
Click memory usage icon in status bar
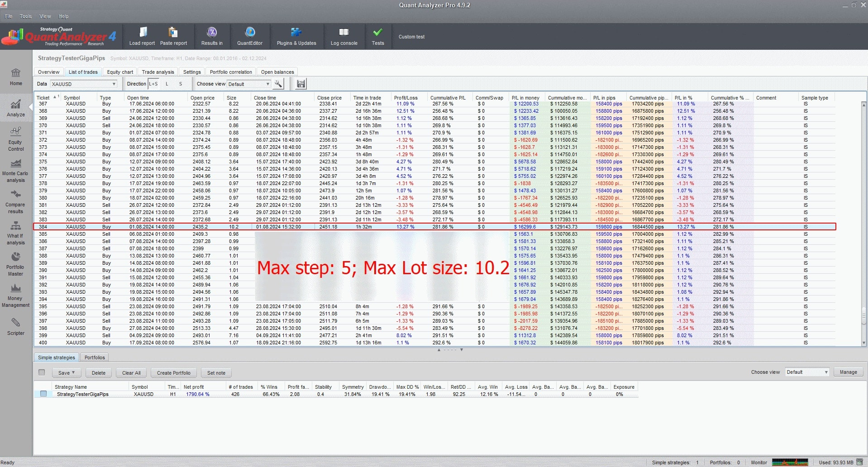(x=859, y=462)
